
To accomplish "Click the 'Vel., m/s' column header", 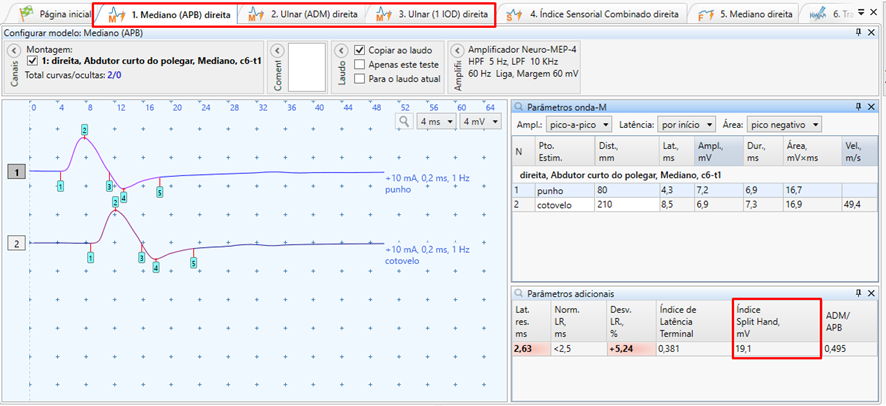I will (x=860, y=151).
